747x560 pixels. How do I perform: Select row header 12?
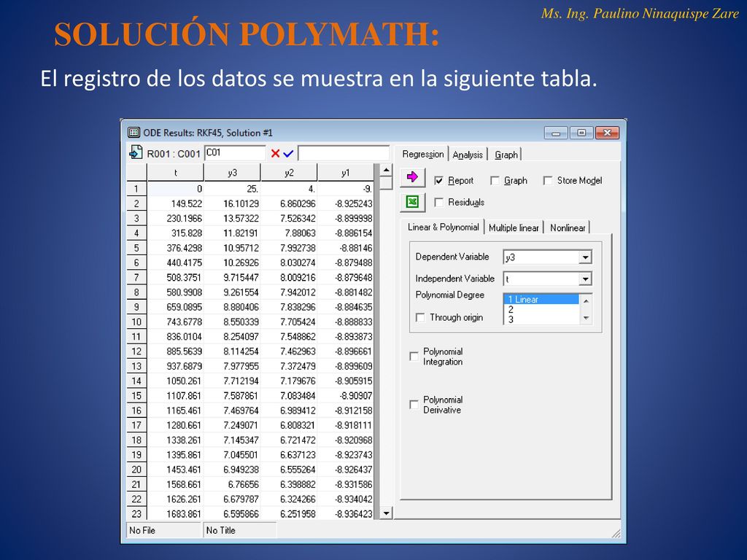tap(136, 351)
